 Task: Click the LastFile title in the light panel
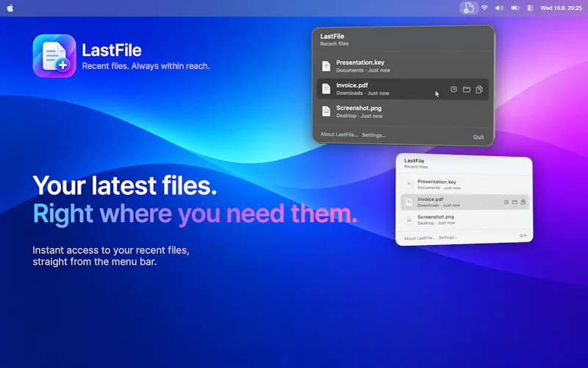[x=414, y=160]
